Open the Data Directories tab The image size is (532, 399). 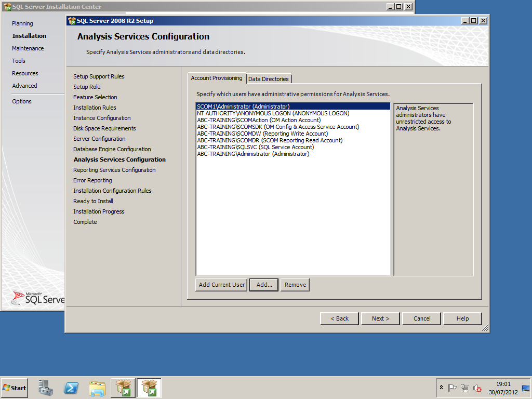point(269,79)
